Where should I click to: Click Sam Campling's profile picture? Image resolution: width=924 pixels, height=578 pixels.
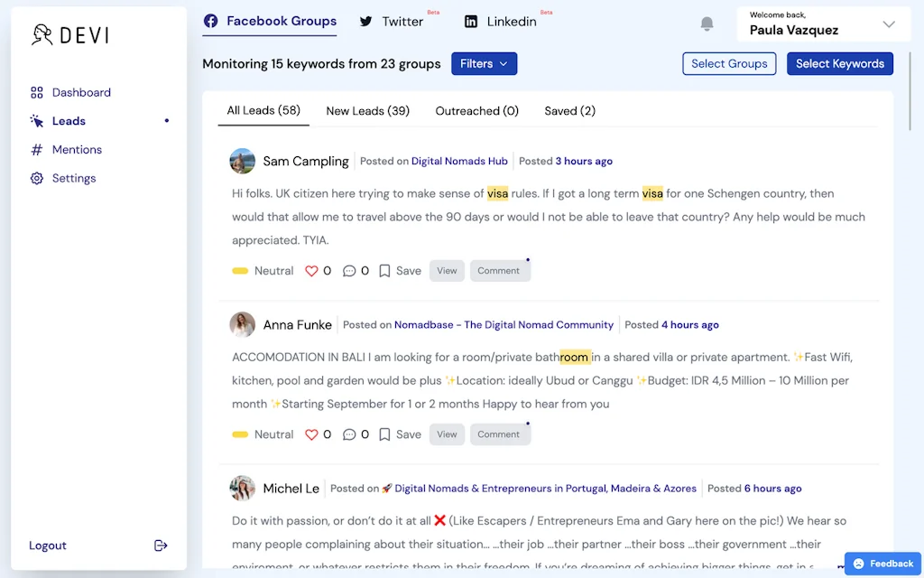tap(243, 161)
